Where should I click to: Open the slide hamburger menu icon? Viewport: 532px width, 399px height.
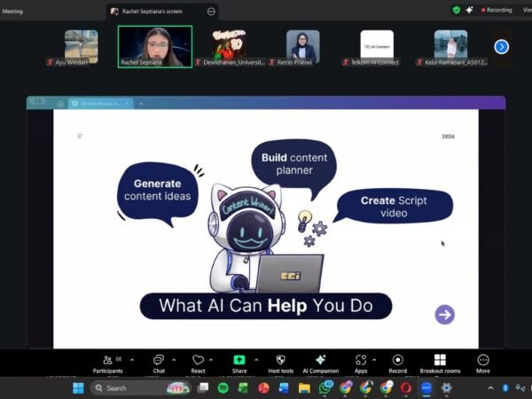point(80,136)
